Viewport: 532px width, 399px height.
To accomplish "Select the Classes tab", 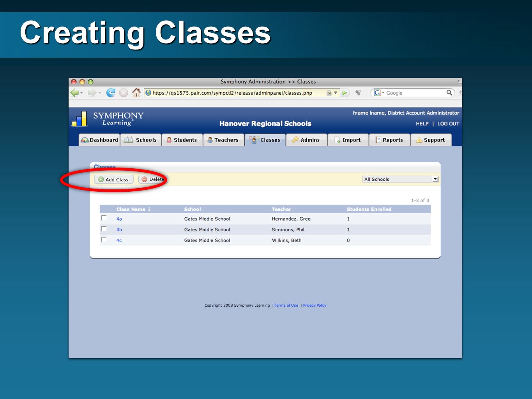I will coord(265,140).
